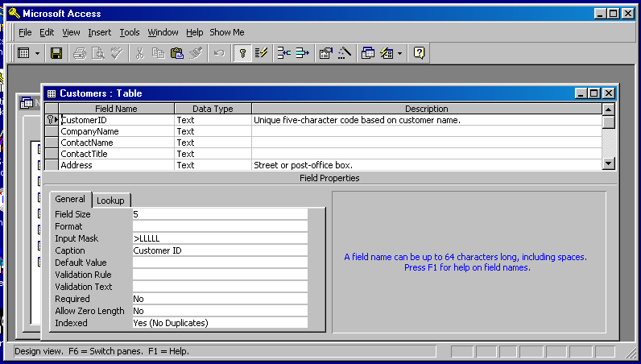Click the Validation Text property box
Viewport: 641px width, 364px height.
pyautogui.click(x=220, y=287)
